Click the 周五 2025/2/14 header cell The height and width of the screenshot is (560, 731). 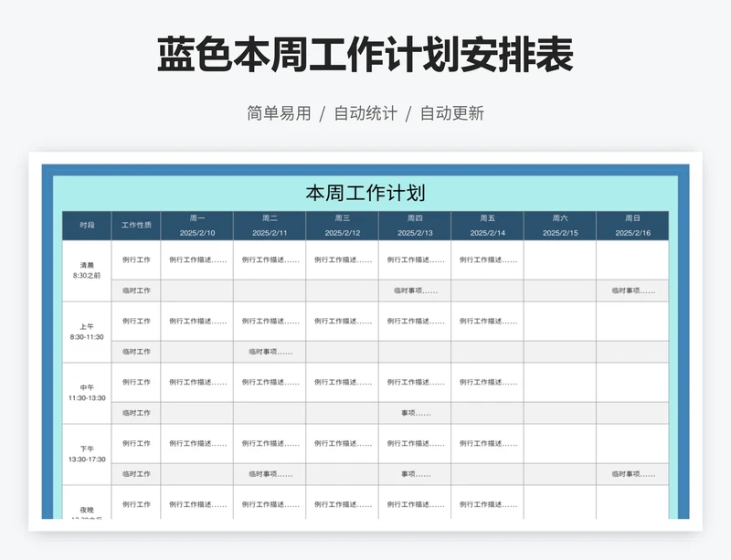(x=487, y=226)
